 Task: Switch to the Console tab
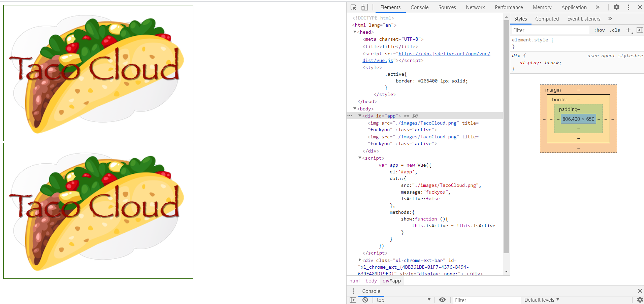pos(419,7)
